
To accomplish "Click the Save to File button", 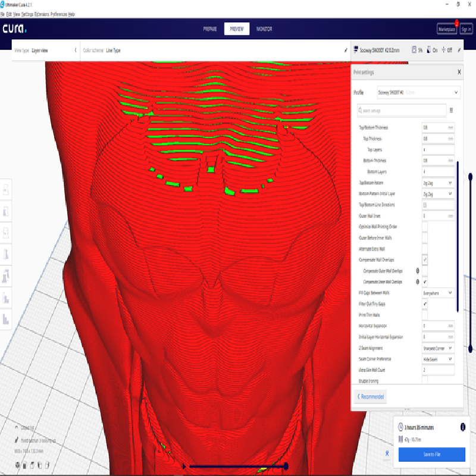I will (431, 454).
